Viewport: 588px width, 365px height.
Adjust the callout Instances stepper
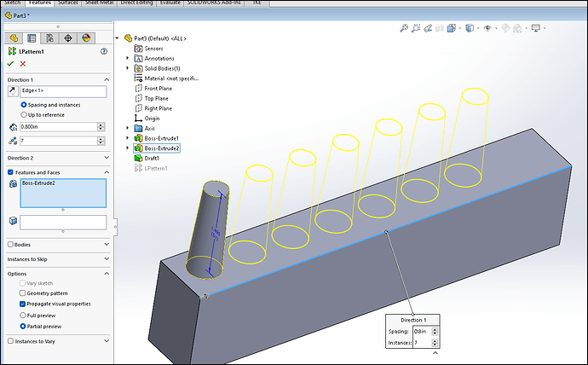[435, 343]
